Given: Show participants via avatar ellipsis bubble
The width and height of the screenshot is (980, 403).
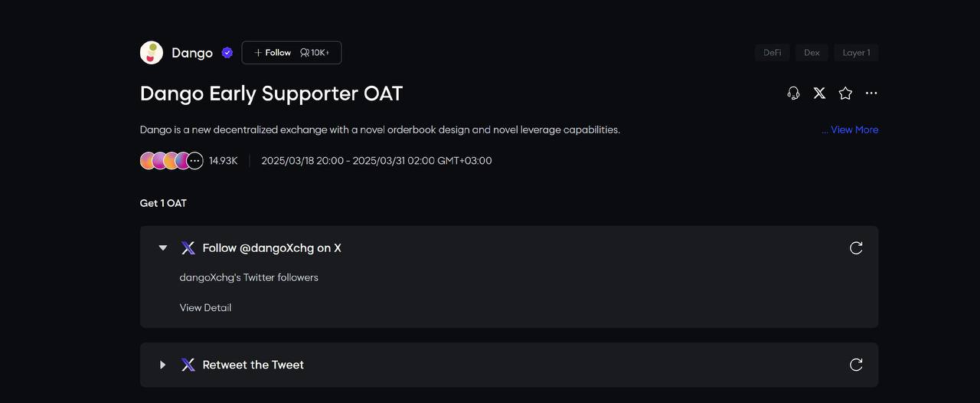Looking at the screenshot, I should 195,161.
